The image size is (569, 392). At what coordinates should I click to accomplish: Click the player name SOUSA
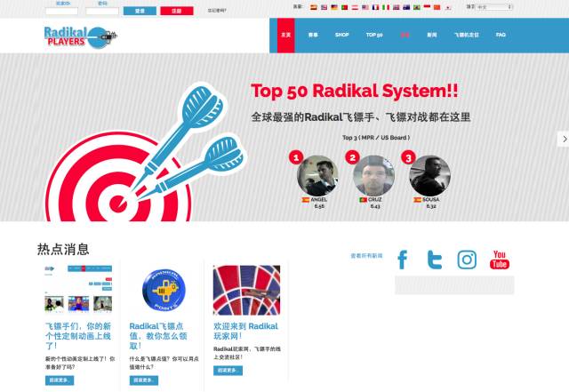430,200
